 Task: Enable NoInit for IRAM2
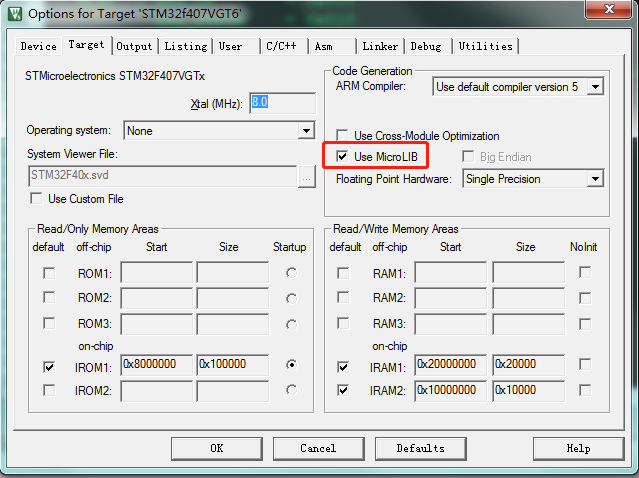pyautogui.click(x=585, y=390)
